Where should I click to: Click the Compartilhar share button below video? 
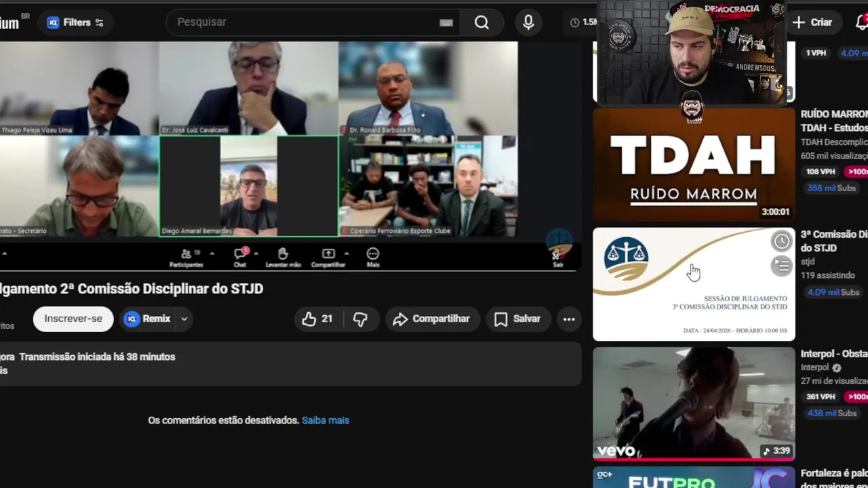point(432,319)
